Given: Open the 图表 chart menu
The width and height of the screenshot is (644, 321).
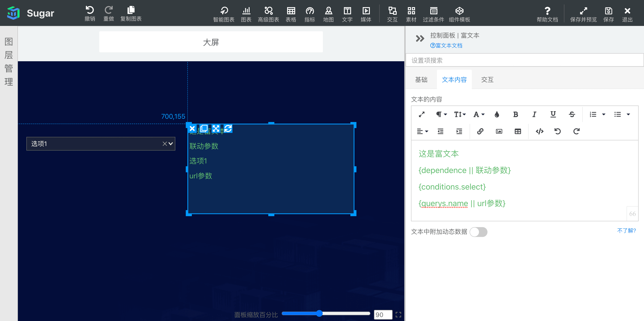Looking at the screenshot, I should pyautogui.click(x=246, y=14).
